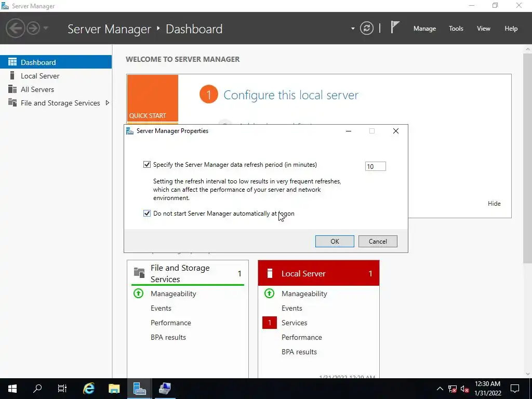Viewport: 532px width, 399px height.
Task: Click the network status tray icon
Action: click(x=453, y=389)
